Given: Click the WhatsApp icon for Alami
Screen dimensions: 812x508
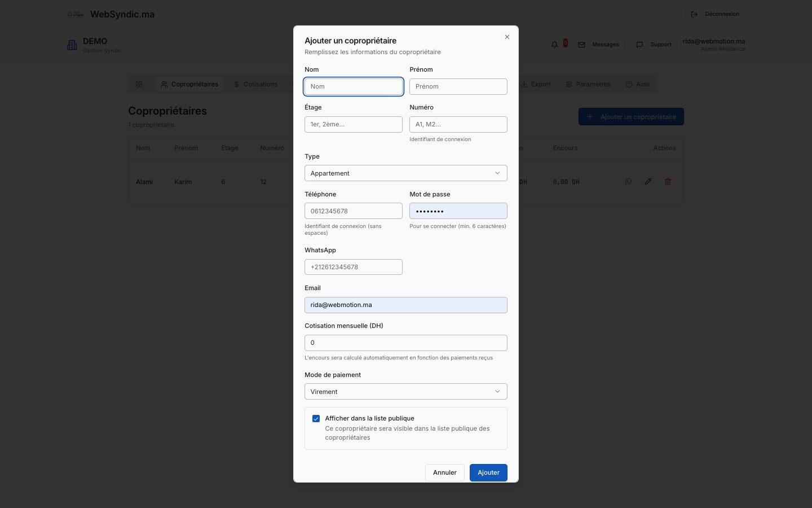Looking at the screenshot, I should click(x=628, y=182).
